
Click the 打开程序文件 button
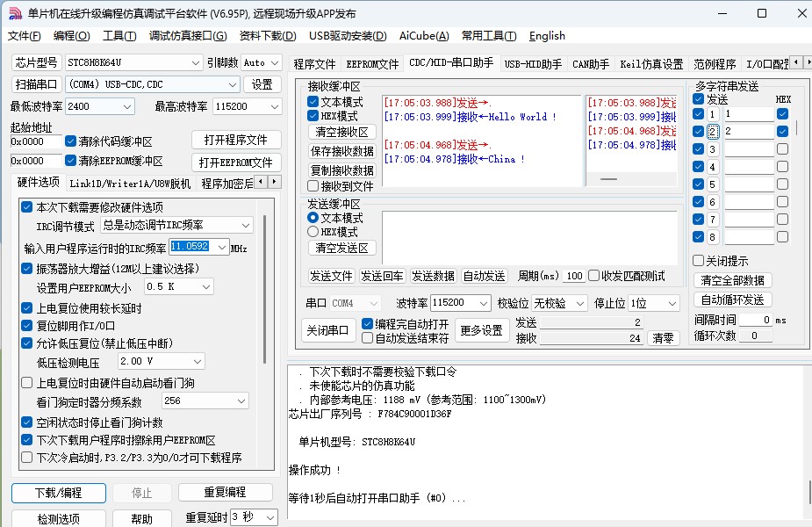pyautogui.click(x=236, y=140)
